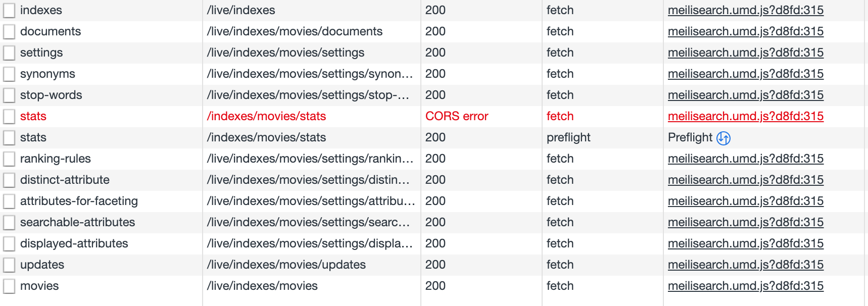
Task: Toggle the checkbox for the documents request
Action: 9,31
